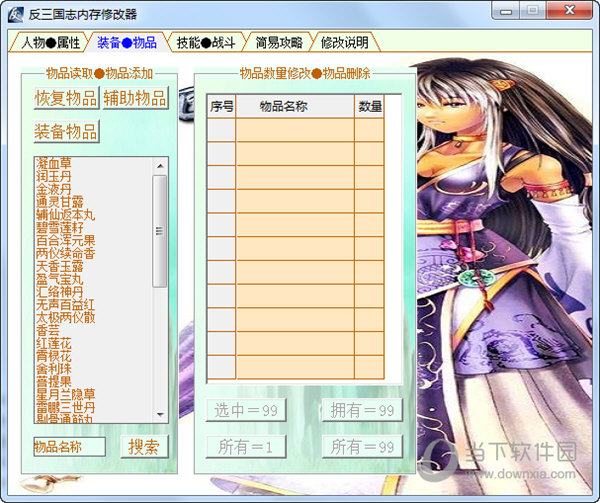Select 舍利珠 in the item list
The width and height of the screenshot is (600, 503).
click(54, 369)
